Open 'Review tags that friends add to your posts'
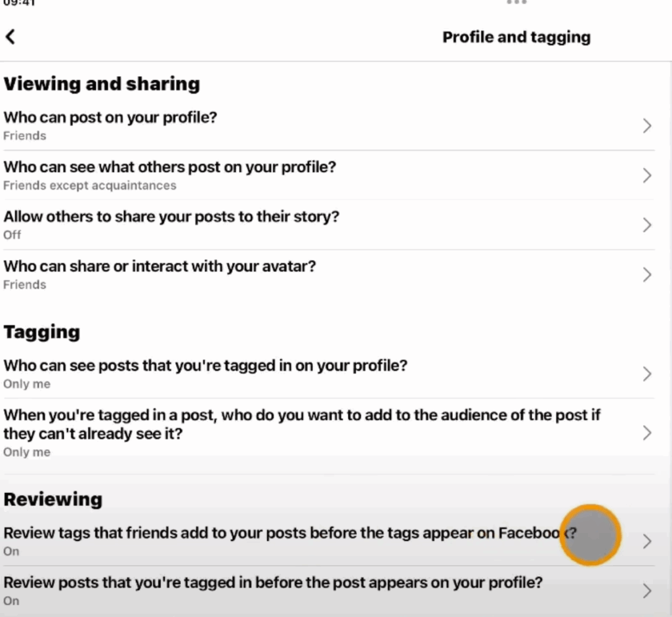This screenshot has height=617, width=672. pos(282,533)
